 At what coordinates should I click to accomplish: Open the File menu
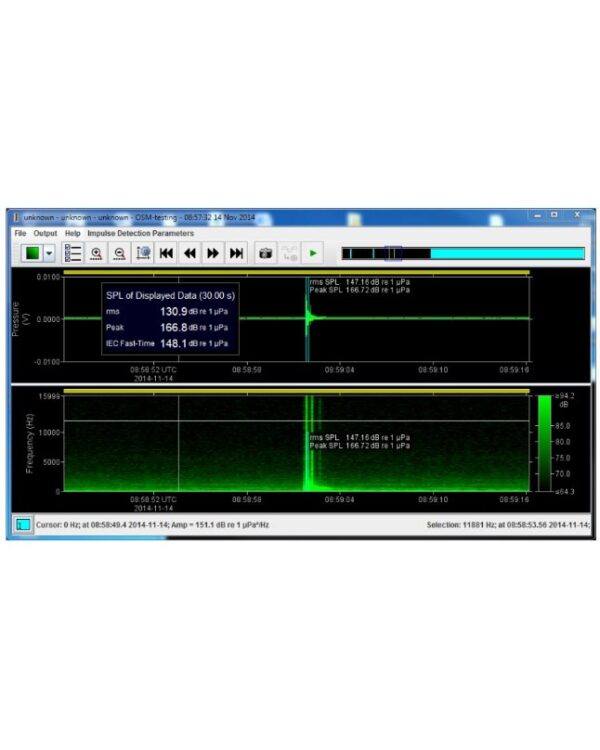point(20,233)
